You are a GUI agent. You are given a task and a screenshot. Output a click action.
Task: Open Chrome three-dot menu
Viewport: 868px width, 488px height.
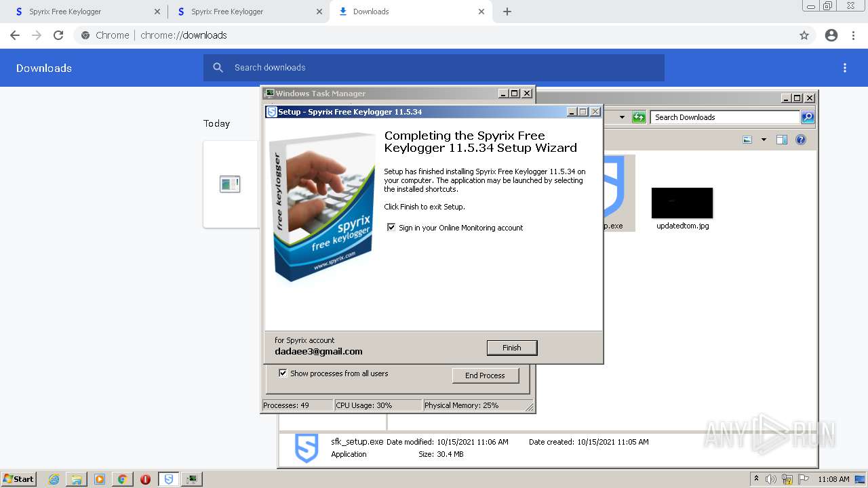pos(854,35)
